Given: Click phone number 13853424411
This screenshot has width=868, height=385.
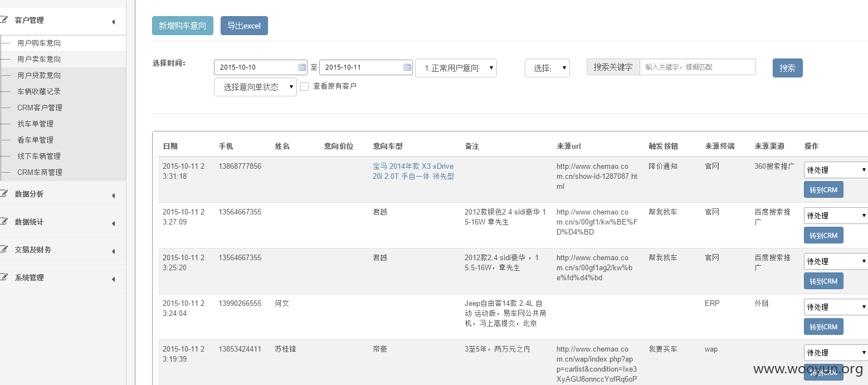Looking at the screenshot, I should coord(240,349).
